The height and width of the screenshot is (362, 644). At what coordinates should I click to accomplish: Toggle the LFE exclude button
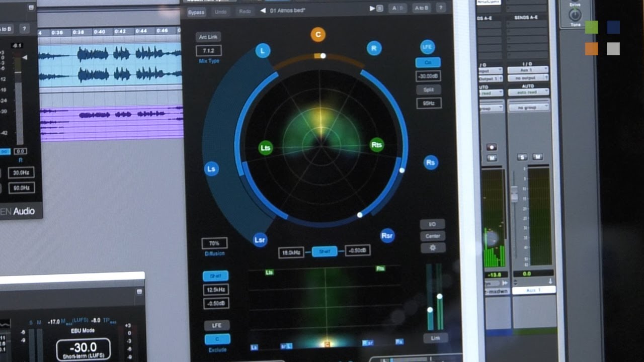[217, 325]
